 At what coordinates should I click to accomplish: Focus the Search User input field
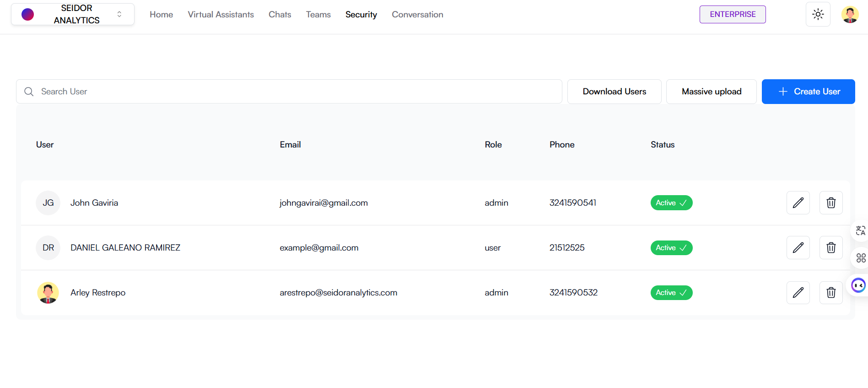tap(293, 92)
